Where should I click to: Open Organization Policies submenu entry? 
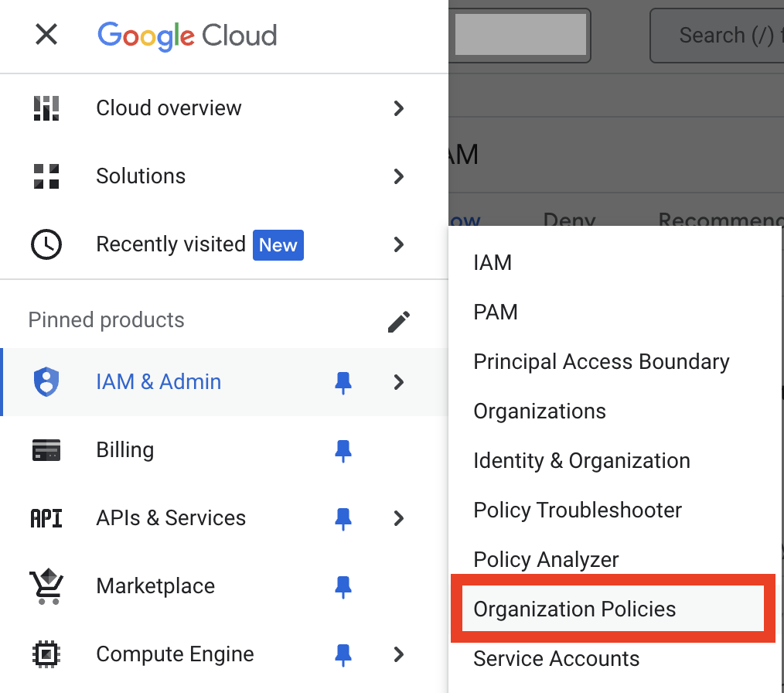[613, 609]
